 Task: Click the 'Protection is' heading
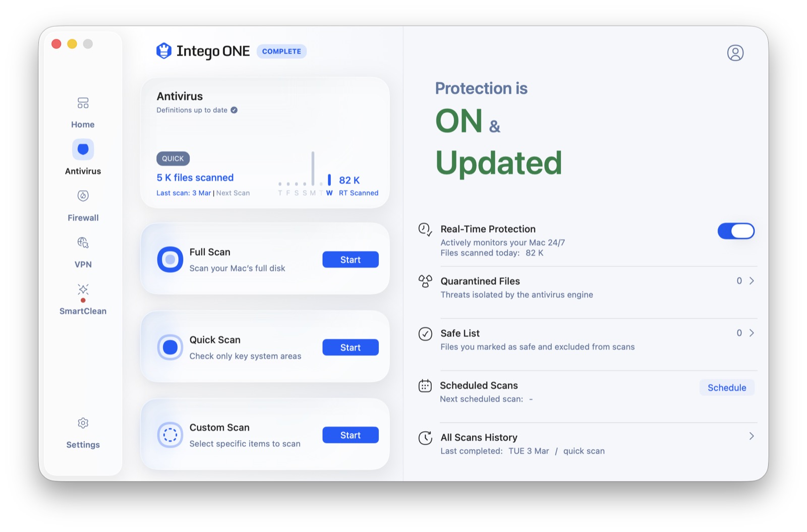[x=481, y=88]
